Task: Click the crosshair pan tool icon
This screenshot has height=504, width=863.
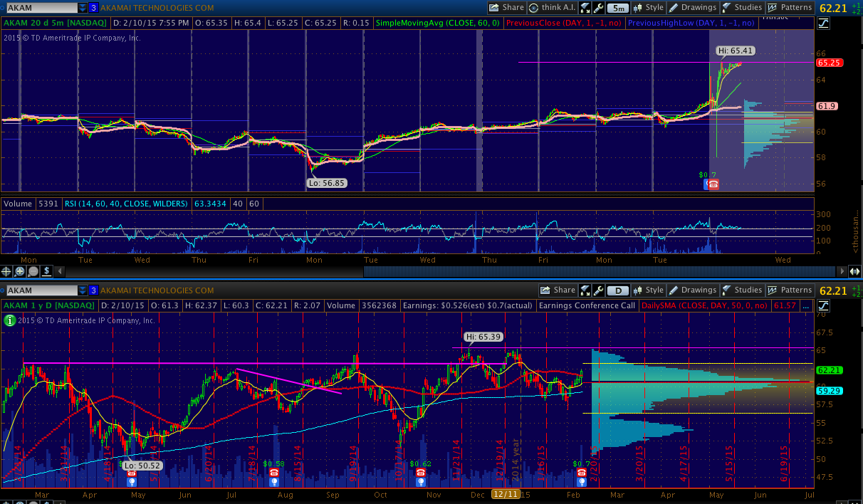Action: tap(7, 271)
